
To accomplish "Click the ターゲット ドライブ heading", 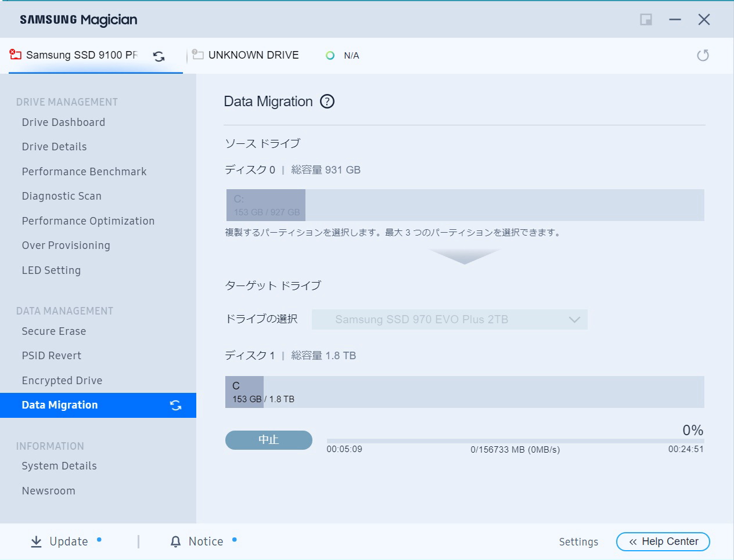I will click(x=273, y=286).
